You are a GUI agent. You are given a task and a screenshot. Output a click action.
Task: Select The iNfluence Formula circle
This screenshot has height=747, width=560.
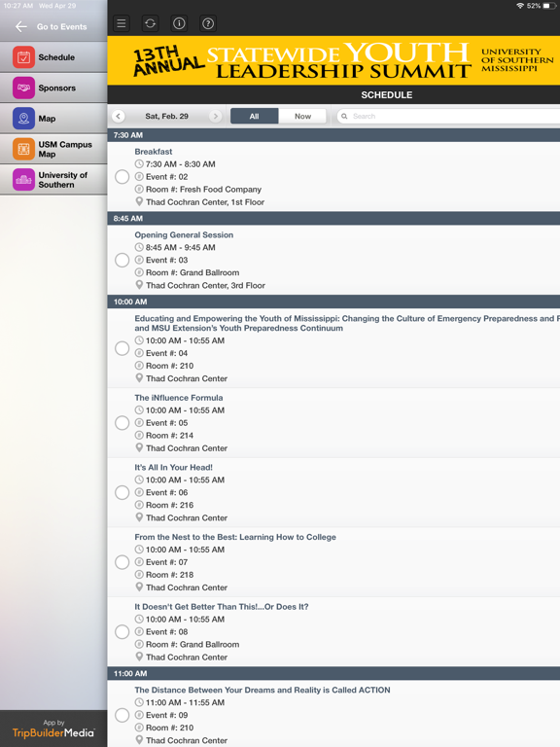tap(122, 423)
